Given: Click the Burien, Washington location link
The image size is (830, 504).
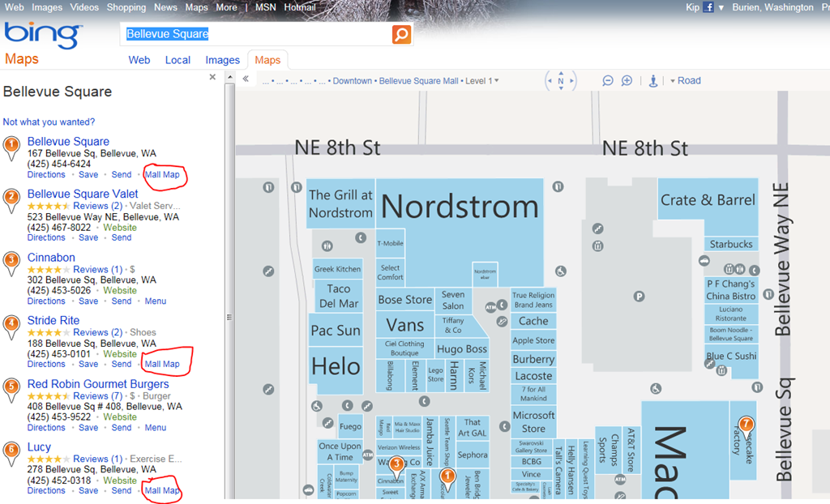Looking at the screenshot, I should tap(772, 7).
